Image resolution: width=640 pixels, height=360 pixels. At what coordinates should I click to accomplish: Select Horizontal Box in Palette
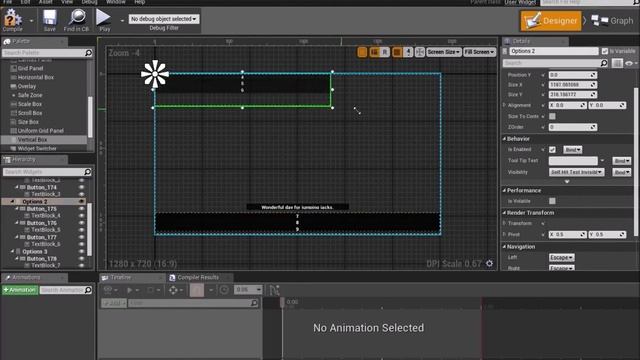pos(36,77)
